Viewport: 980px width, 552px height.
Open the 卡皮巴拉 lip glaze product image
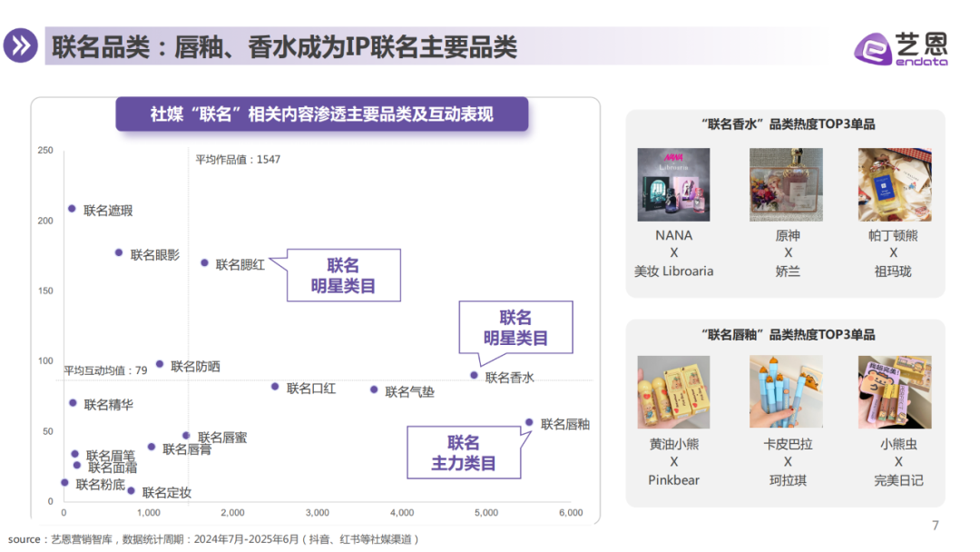(x=786, y=392)
